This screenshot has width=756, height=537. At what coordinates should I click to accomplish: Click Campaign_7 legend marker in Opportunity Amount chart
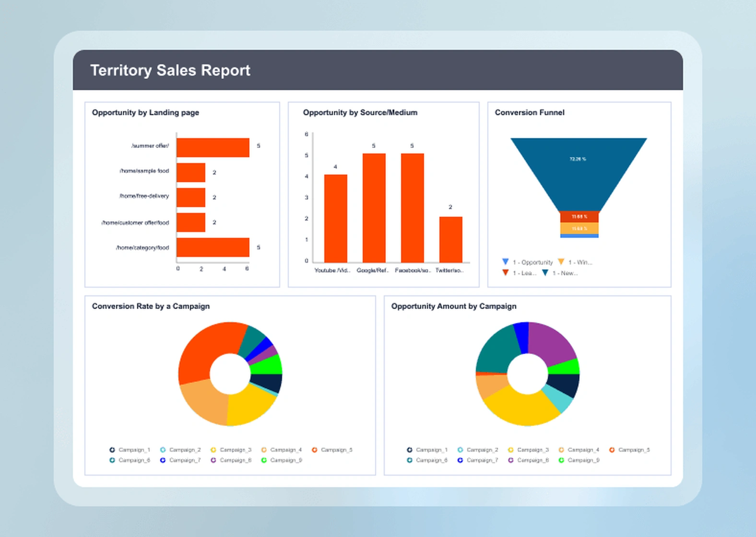pos(460,460)
